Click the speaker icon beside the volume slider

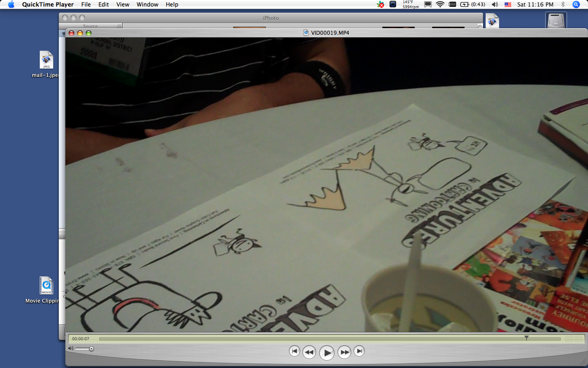[x=71, y=349]
